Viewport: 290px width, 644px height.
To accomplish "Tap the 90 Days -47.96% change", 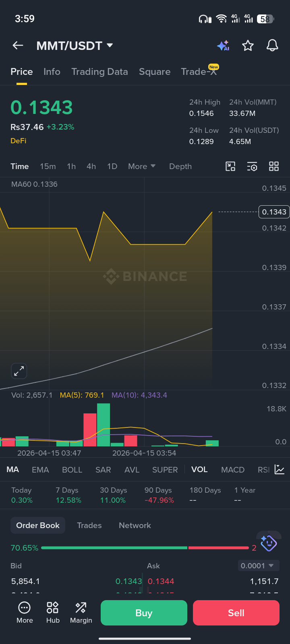I will point(159,495).
